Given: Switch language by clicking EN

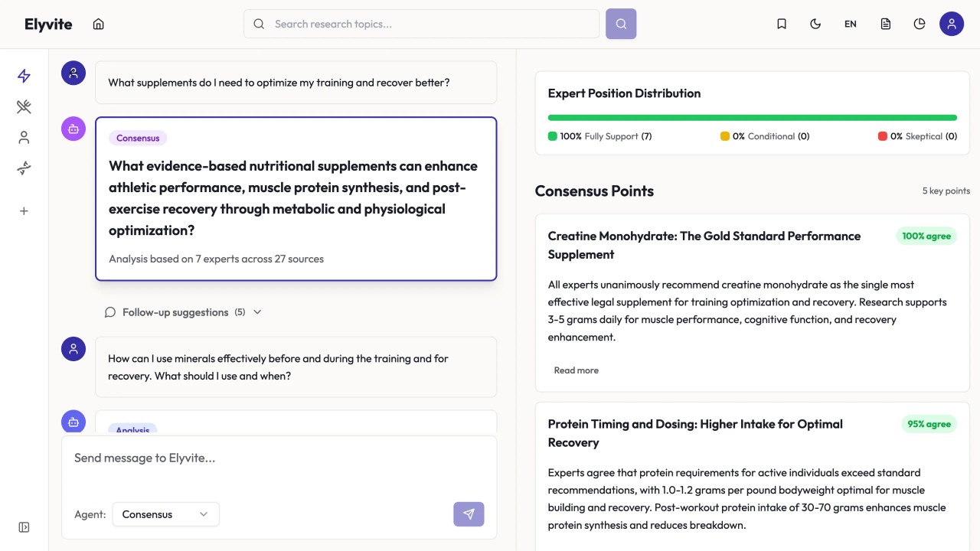Looking at the screenshot, I should (x=850, y=24).
